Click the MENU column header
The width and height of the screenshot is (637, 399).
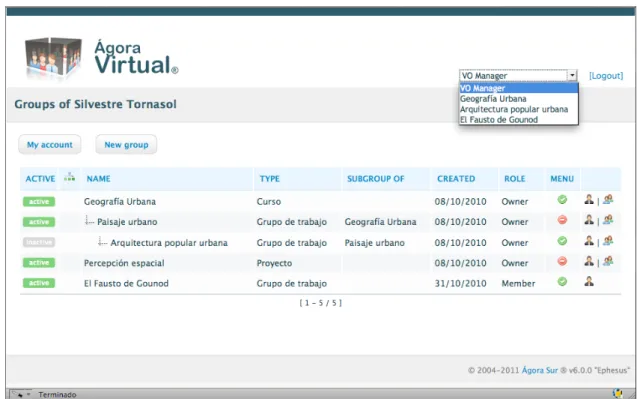pyautogui.click(x=562, y=179)
